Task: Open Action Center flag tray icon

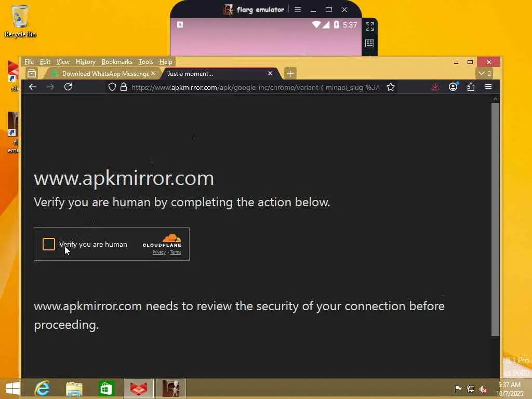Action: click(x=458, y=389)
